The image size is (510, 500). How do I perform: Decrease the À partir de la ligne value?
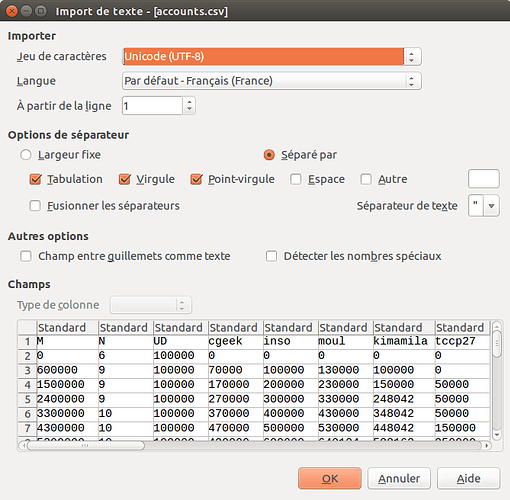(189, 110)
